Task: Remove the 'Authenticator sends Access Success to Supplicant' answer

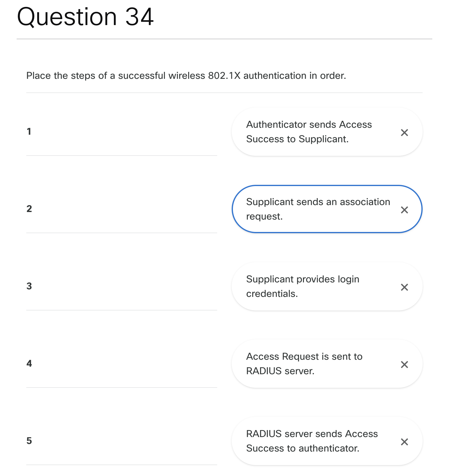Action: (405, 132)
